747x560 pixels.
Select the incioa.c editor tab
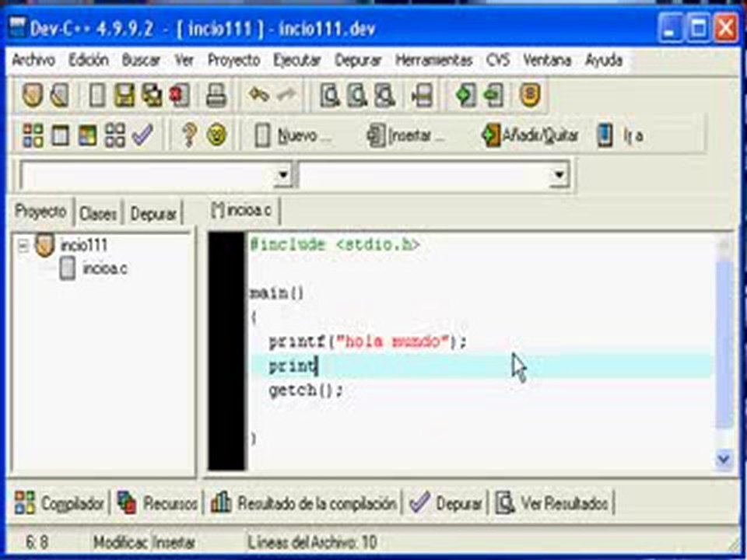pyautogui.click(x=243, y=210)
